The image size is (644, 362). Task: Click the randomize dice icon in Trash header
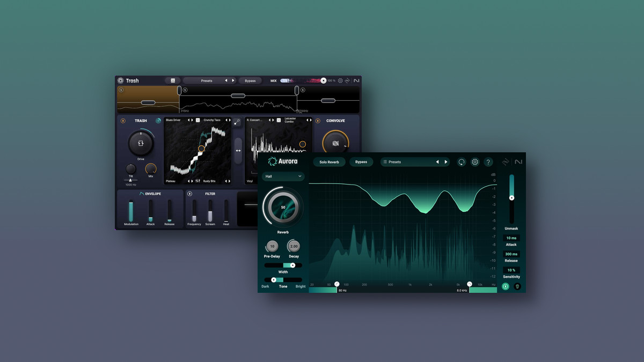tap(173, 80)
